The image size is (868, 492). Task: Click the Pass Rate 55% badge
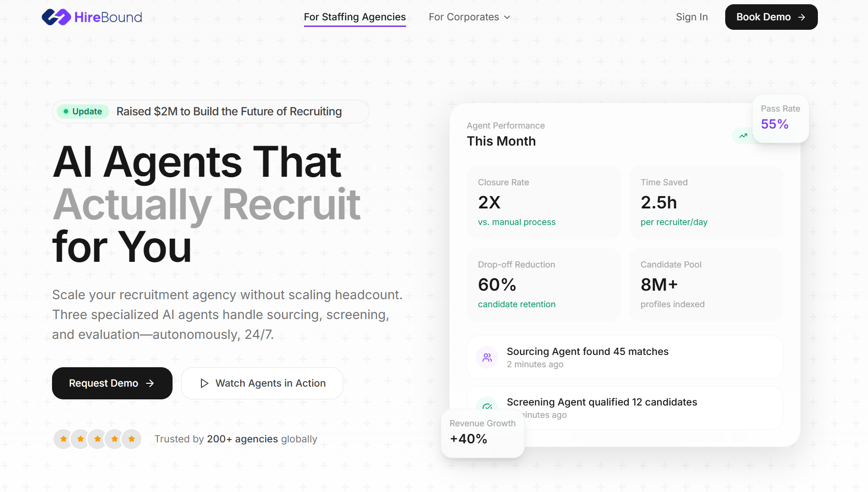click(x=780, y=118)
